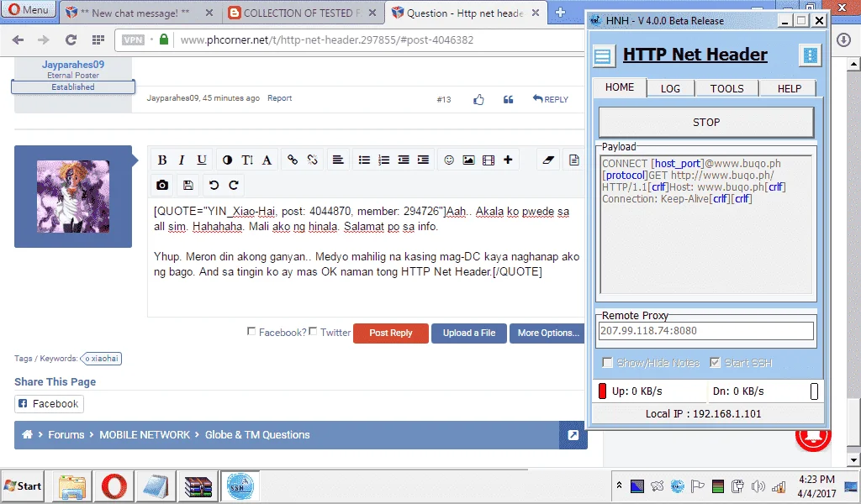Insert ordered numbered list
The image size is (861, 504).
coord(383,160)
